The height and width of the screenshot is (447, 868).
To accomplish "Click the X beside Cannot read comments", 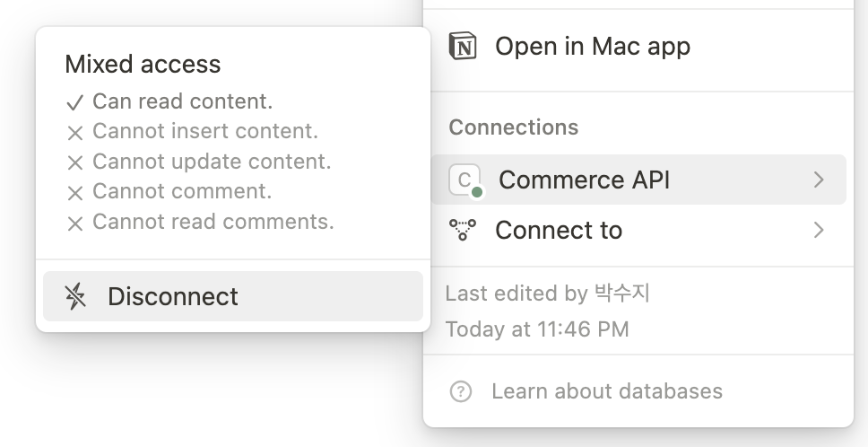I will [x=75, y=223].
